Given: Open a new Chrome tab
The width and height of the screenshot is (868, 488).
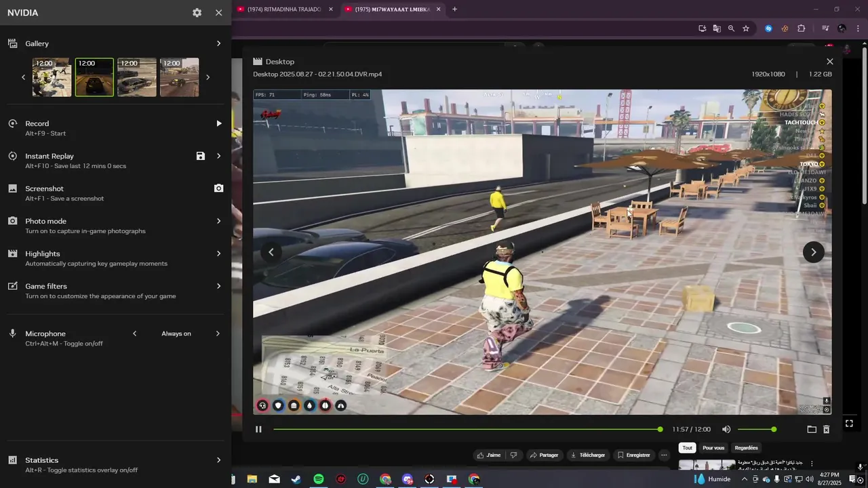Looking at the screenshot, I should [x=454, y=9].
